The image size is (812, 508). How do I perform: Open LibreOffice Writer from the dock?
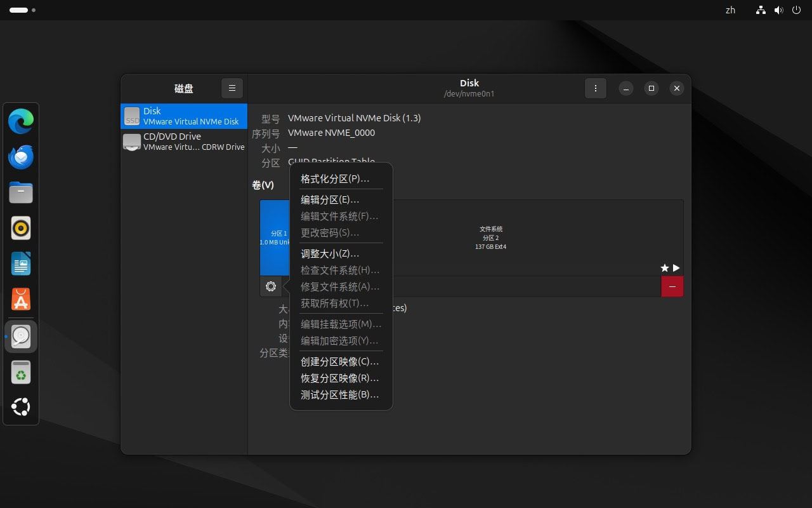(x=21, y=264)
